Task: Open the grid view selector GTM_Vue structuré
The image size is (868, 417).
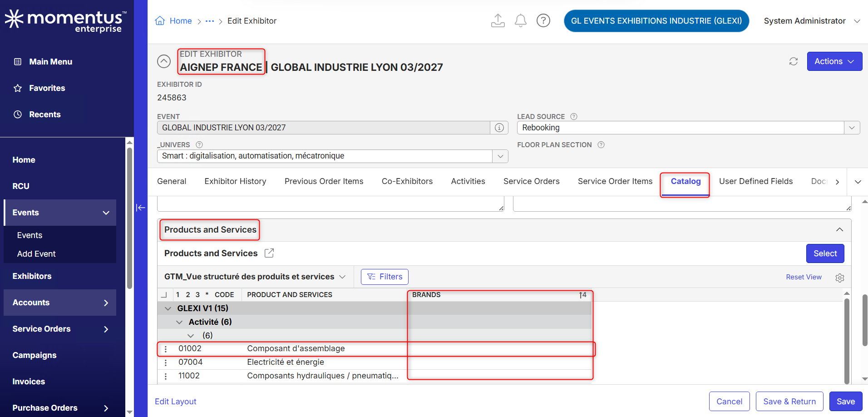Action: point(255,277)
